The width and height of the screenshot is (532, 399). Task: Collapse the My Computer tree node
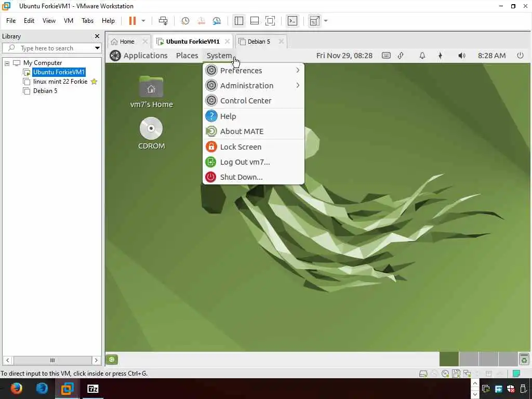[x=7, y=63]
